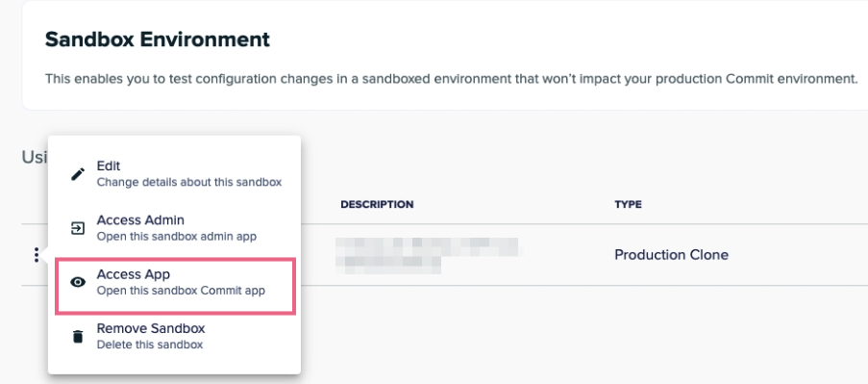Click 'Open this sandbox admin app' subtitle
Image resolution: width=868 pixels, height=384 pixels.
177,236
